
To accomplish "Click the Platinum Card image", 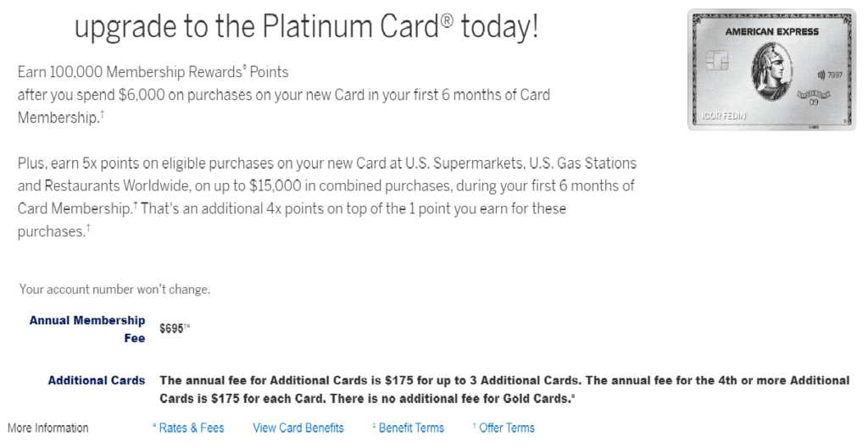I will tap(771, 69).
